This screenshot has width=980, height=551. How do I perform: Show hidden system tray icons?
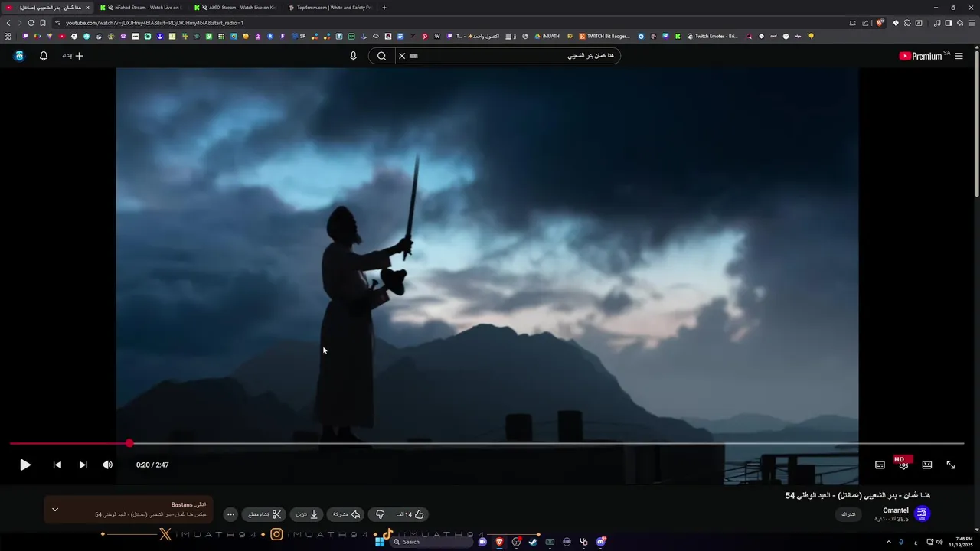[888, 542]
